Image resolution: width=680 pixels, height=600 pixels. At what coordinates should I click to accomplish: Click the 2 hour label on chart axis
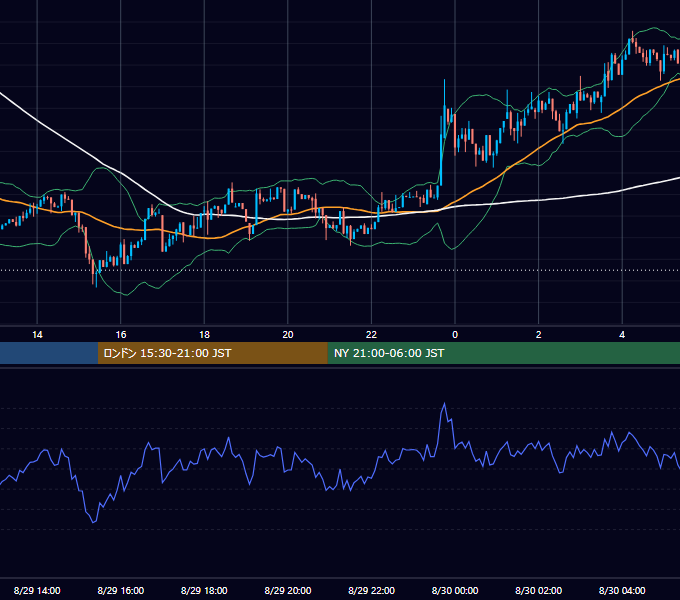click(x=539, y=335)
